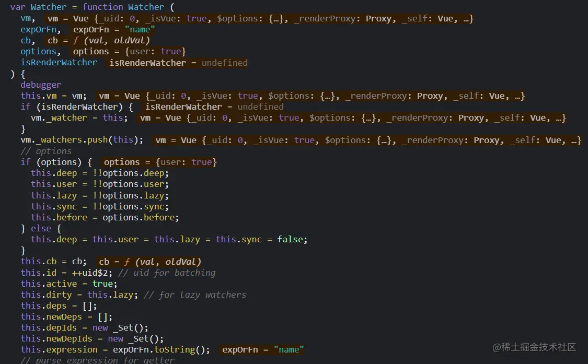Click the 'this.lazy = !!options.lazy;' line

(x=100, y=195)
